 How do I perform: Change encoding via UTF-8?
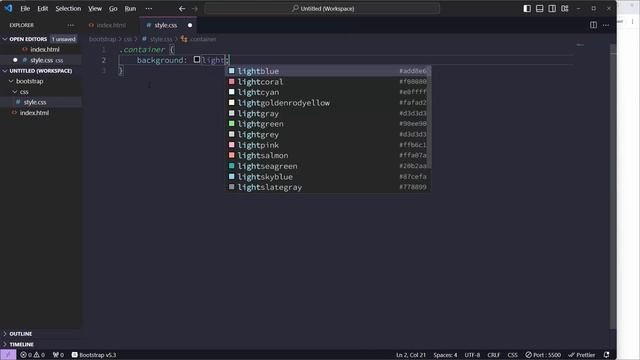tap(472, 355)
